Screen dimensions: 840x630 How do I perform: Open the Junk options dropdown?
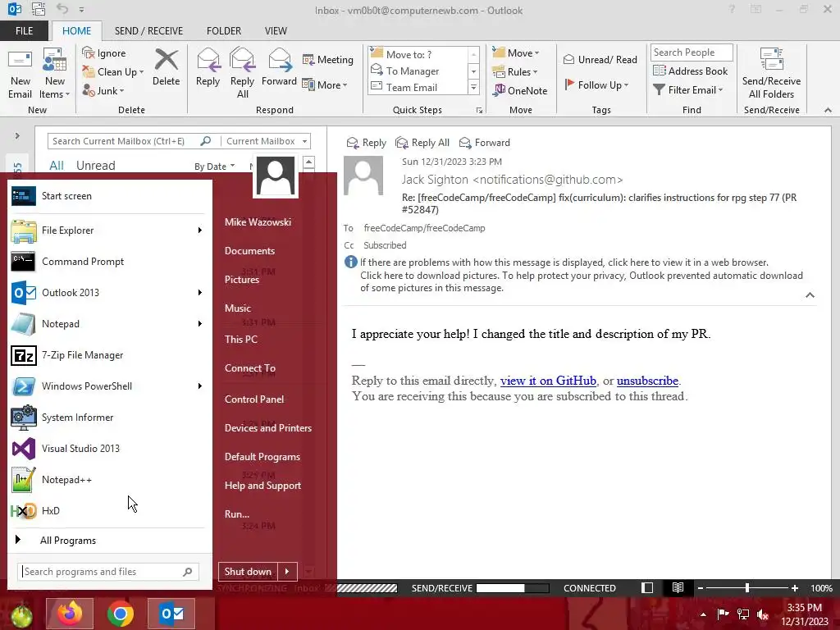point(103,90)
